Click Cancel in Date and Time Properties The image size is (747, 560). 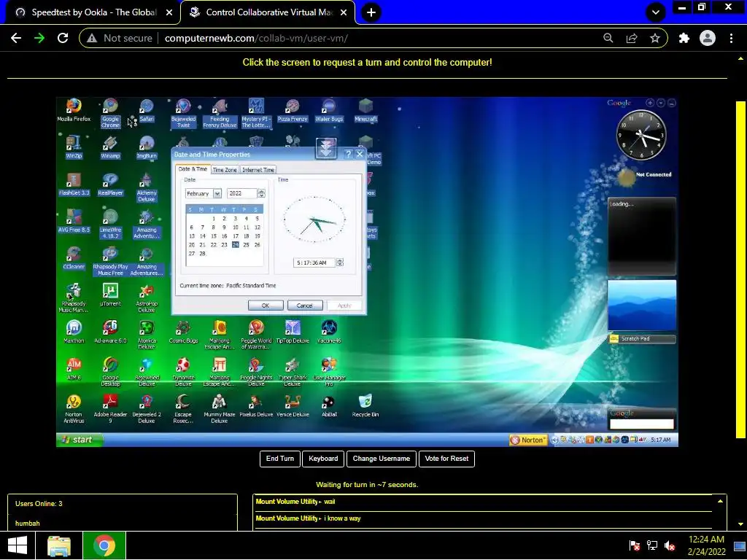point(305,306)
